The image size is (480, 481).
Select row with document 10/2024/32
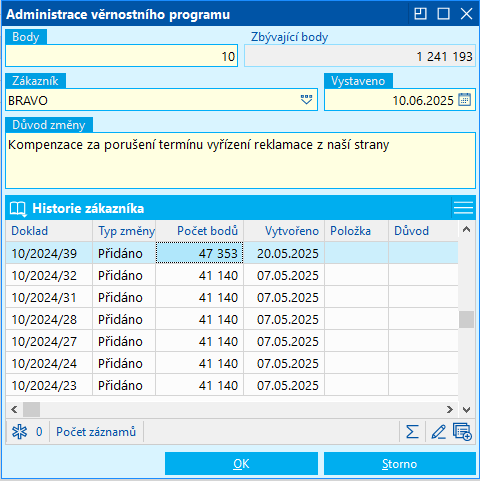232,275
